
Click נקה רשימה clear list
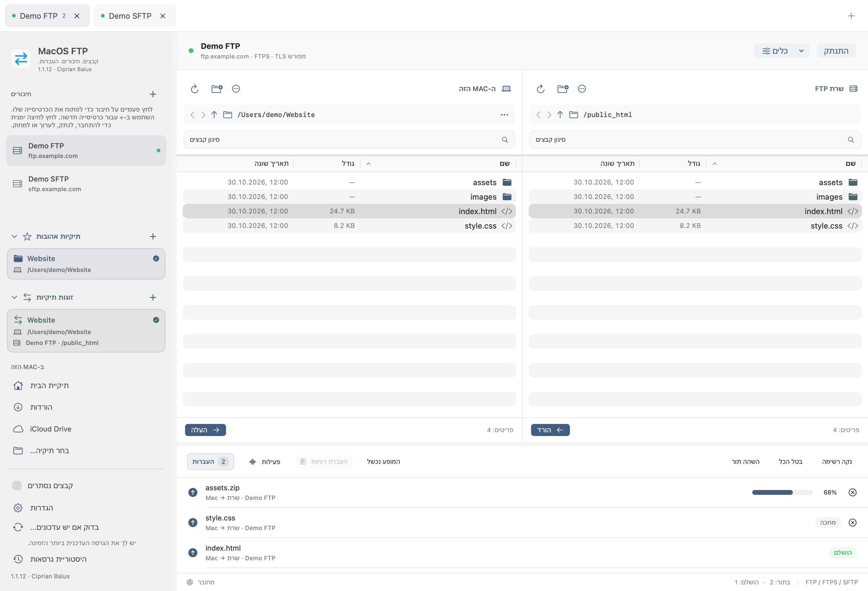pos(837,462)
